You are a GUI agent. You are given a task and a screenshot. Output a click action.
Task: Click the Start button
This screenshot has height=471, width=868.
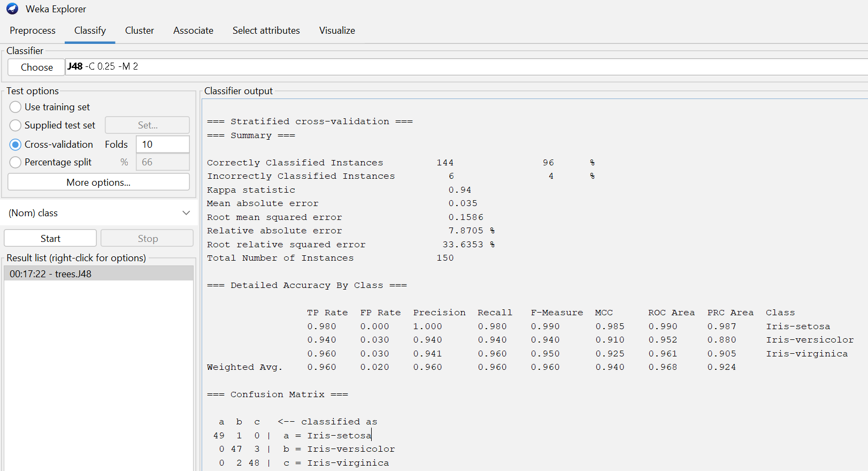50,238
